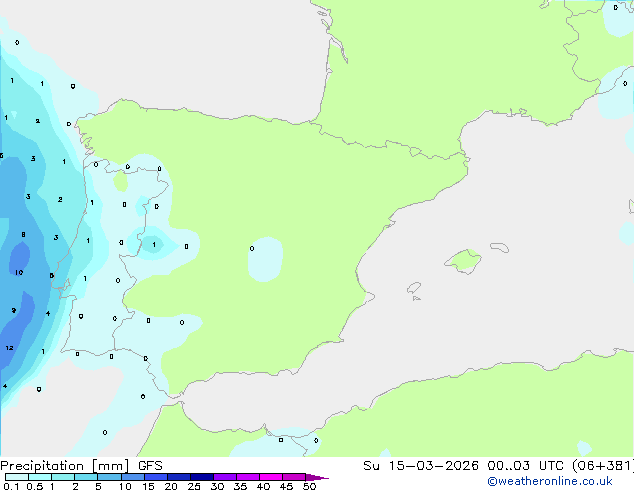Click the '15' legend scale label

pos(148,486)
